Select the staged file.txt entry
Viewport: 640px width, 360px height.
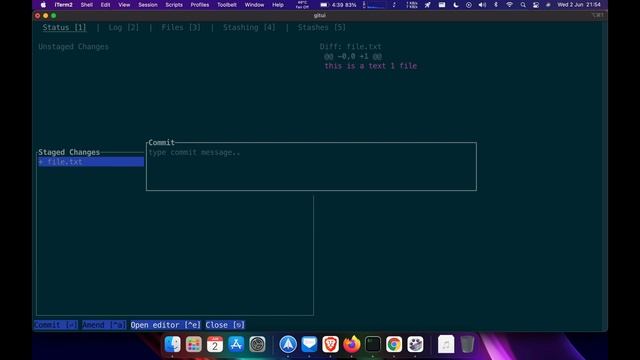click(91, 162)
